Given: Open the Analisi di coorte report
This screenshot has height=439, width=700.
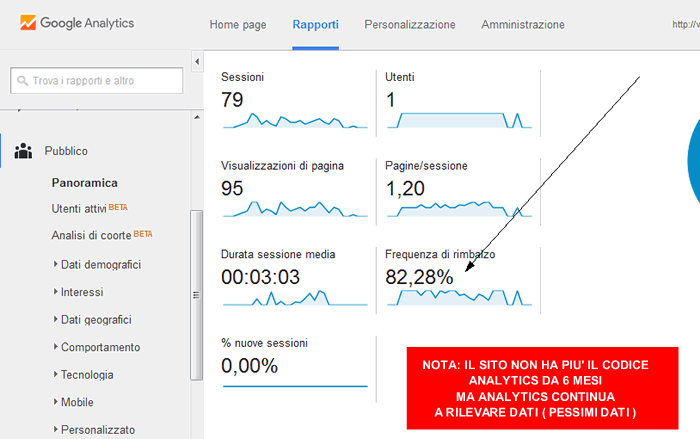Looking at the screenshot, I should point(93,236).
